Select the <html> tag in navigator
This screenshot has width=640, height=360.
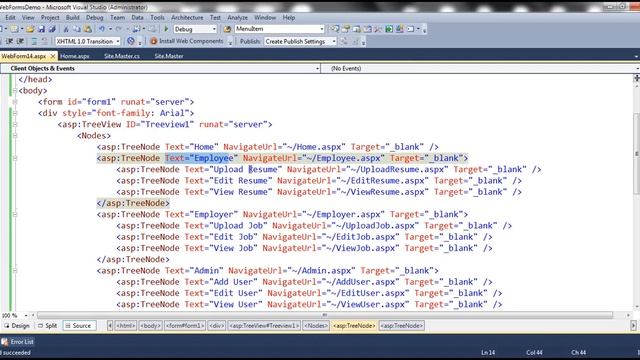click(125, 326)
